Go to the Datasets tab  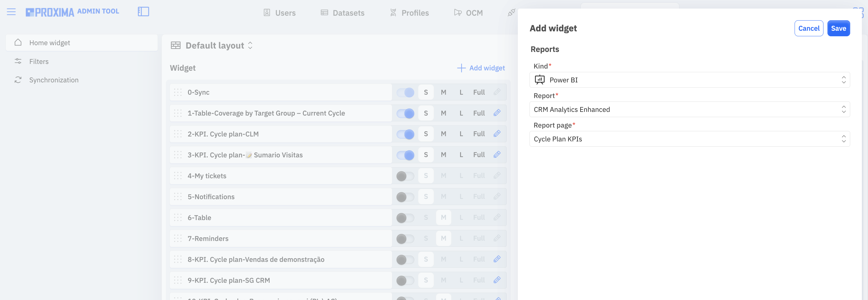coord(342,13)
